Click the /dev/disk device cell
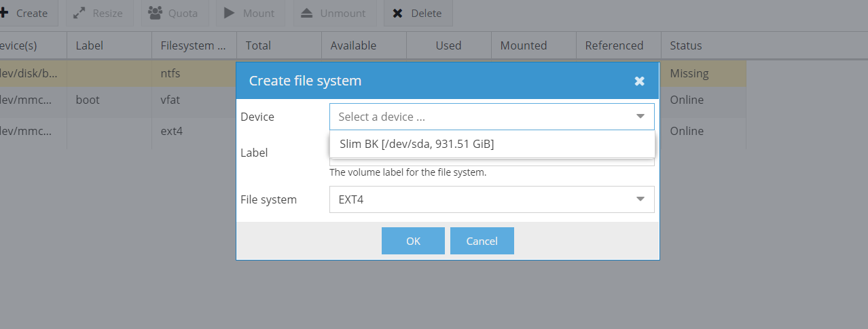Image resolution: width=868 pixels, height=329 pixels. pos(33,73)
